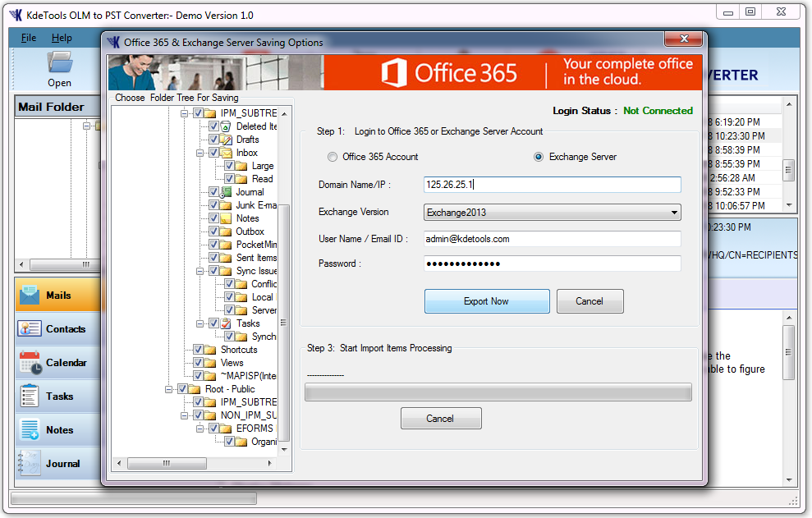Click the Domain Name/IP input field
The image size is (812, 518).
point(552,185)
